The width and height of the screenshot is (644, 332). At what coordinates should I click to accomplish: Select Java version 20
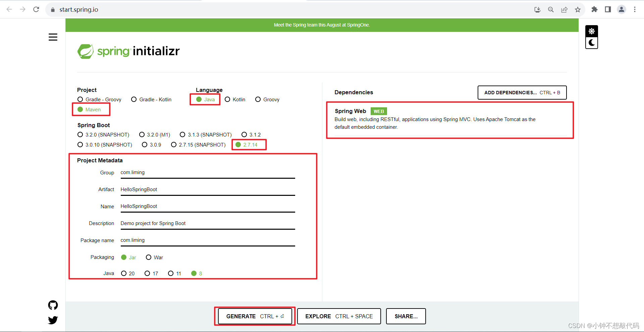pyautogui.click(x=128, y=274)
